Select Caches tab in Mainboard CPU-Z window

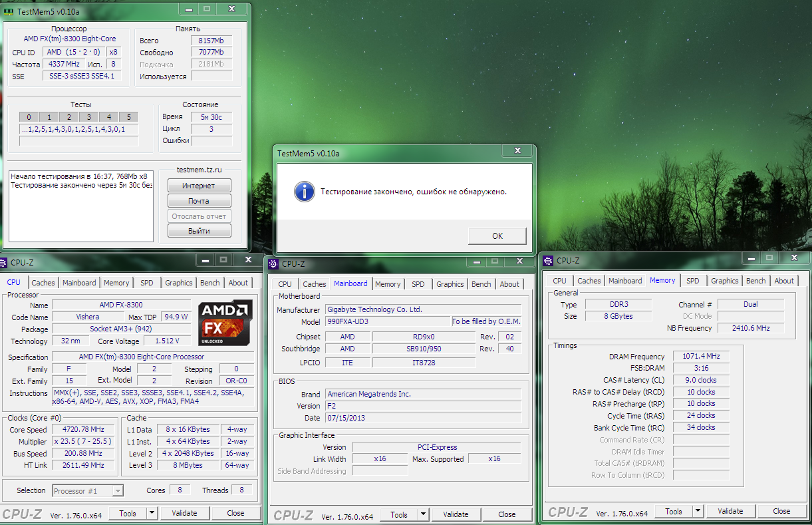pos(315,284)
